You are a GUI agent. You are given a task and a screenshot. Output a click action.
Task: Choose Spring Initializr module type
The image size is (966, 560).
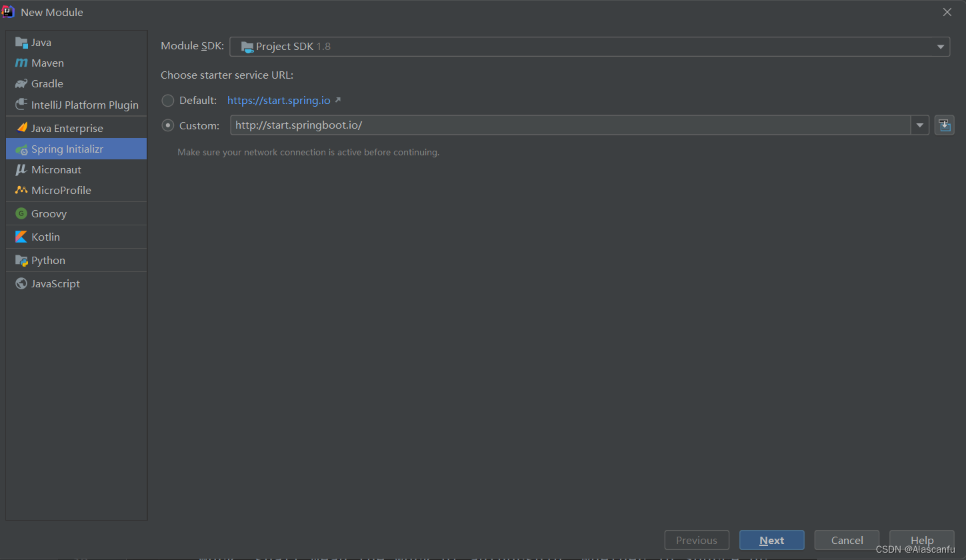pyautogui.click(x=77, y=149)
